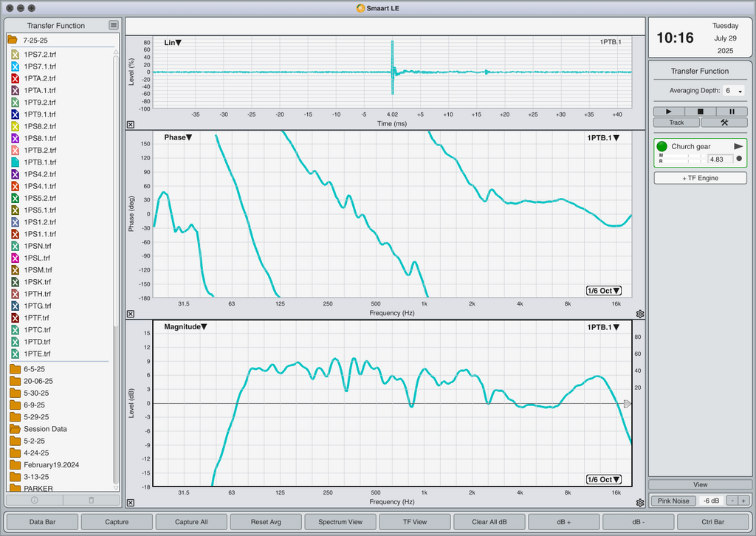Screen dimensions: 756x536
Task: Open the 1/6 Oct smoothing dropdown in Magnitude graph
Action: tap(604, 480)
